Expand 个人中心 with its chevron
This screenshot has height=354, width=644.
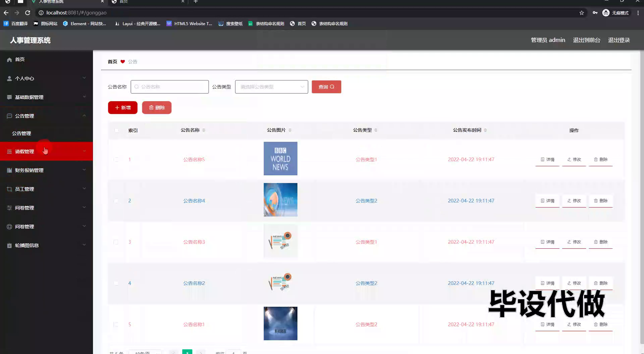(84, 78)
